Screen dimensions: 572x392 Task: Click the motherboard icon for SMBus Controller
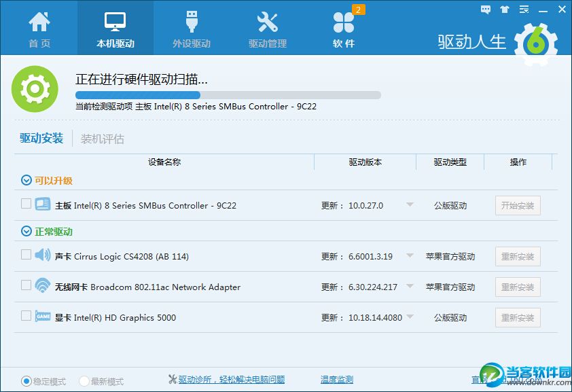[43, 204]
